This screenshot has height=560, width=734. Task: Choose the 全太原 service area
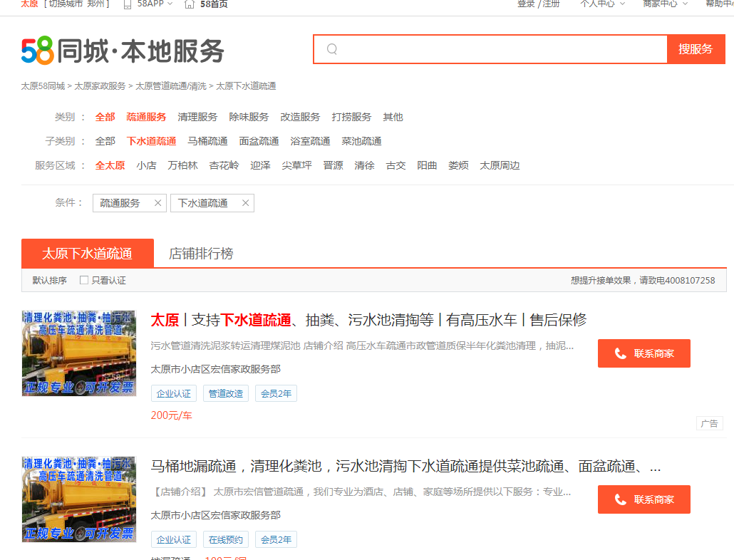coord(110,165)
